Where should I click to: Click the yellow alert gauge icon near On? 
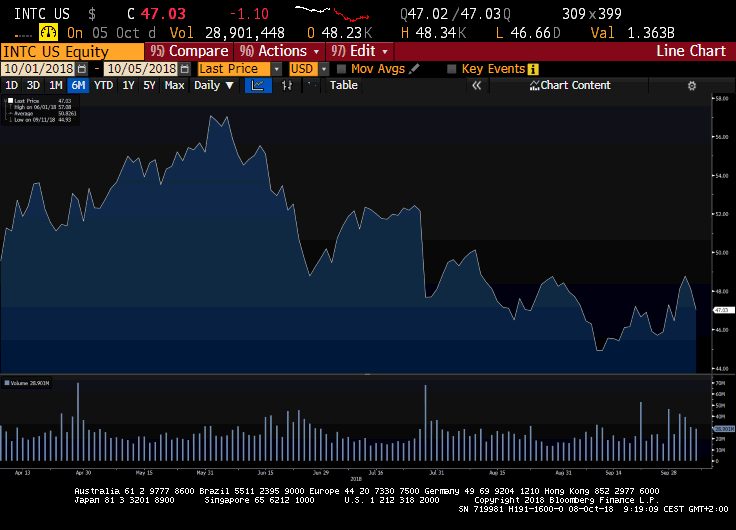(48, 32)
